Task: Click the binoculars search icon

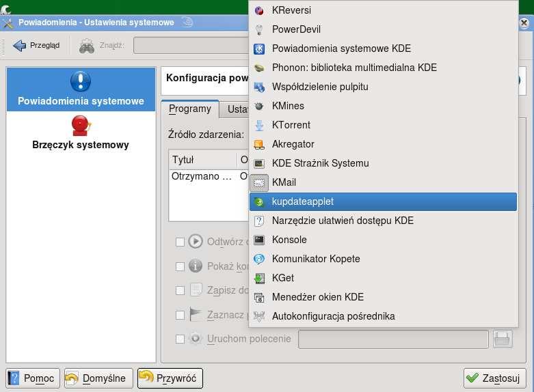Action: pos(87,46)
